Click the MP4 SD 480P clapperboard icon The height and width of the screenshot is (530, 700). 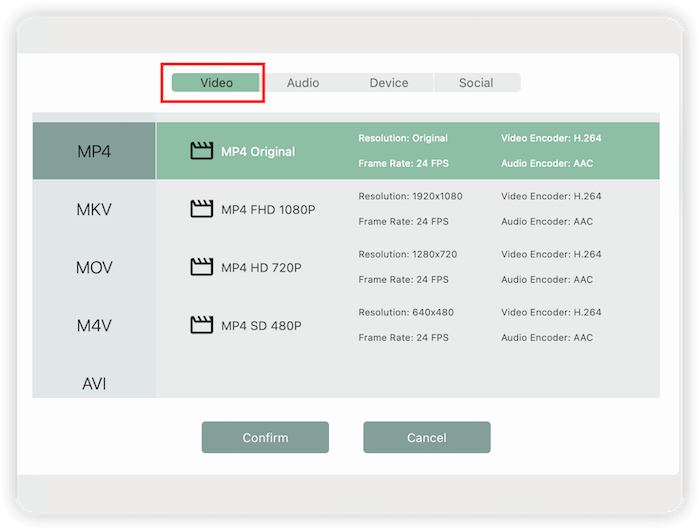pos(202,325)
